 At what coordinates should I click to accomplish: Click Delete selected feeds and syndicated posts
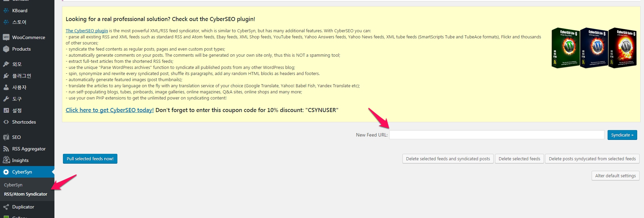point(448,159)
